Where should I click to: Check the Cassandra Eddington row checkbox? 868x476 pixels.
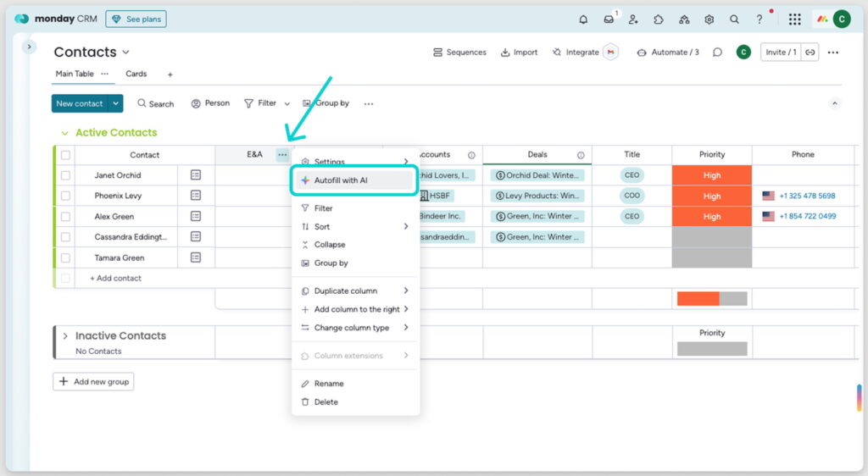pyautogui.click(x=65, y=237)
